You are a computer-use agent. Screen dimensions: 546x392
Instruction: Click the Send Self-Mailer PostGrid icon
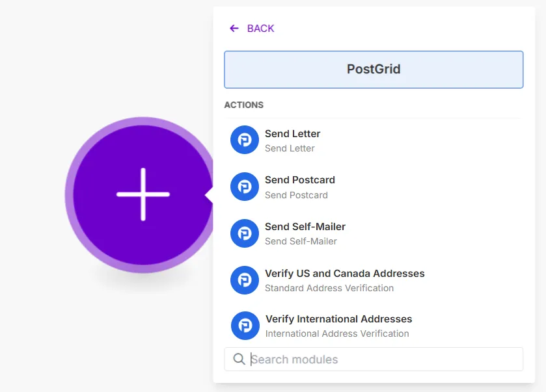pos(244,233)
